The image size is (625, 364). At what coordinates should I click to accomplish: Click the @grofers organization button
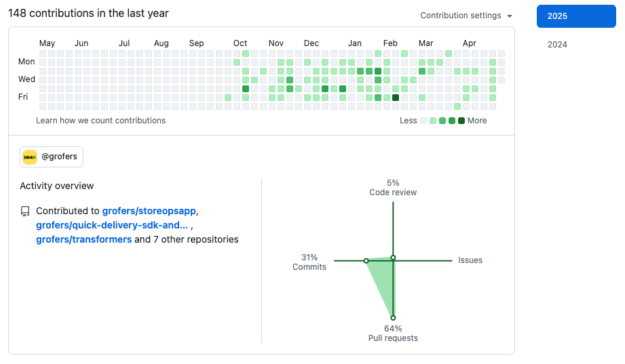pyautogui.click(x=52, y=157)
